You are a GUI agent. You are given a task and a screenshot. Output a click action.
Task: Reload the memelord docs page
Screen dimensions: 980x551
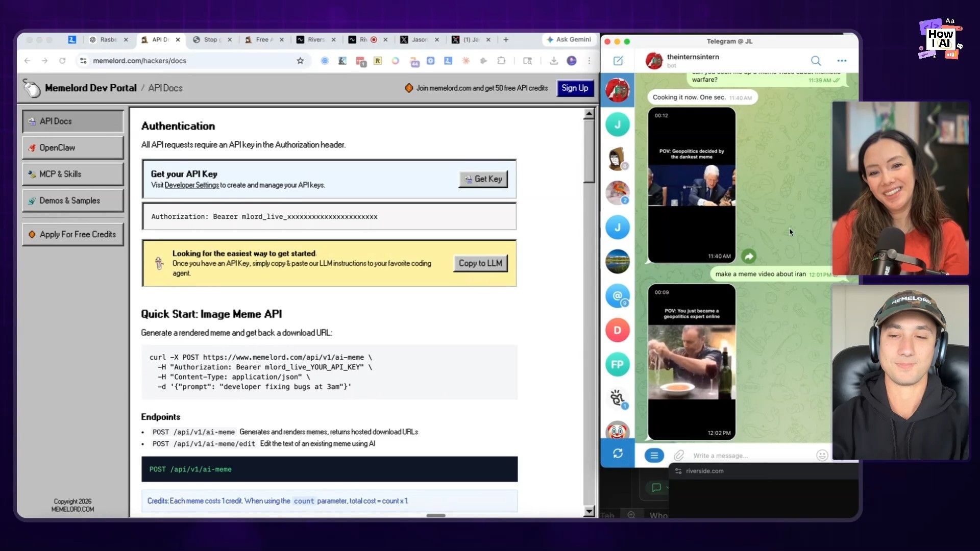click(x=62, y=61)
